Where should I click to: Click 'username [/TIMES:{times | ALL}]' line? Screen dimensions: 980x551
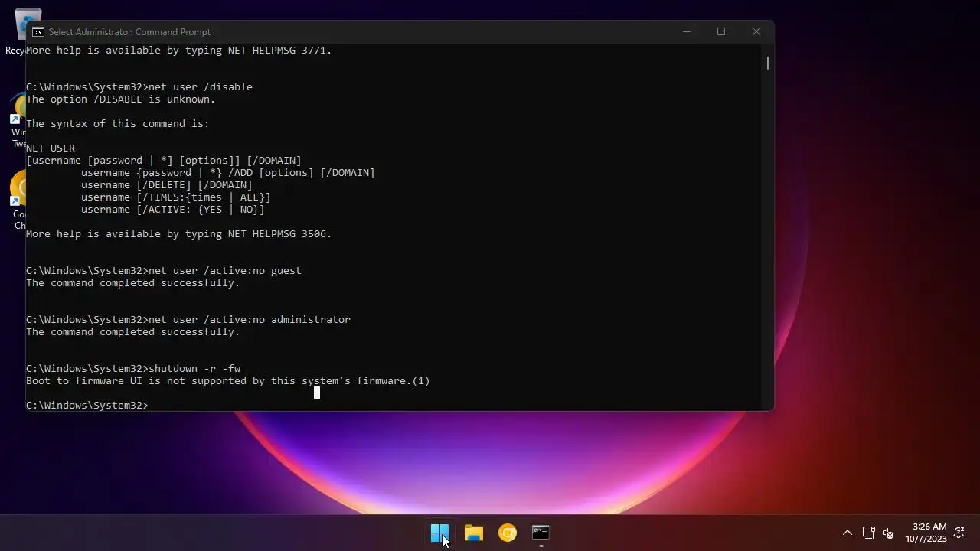click(x=176, y=197)
